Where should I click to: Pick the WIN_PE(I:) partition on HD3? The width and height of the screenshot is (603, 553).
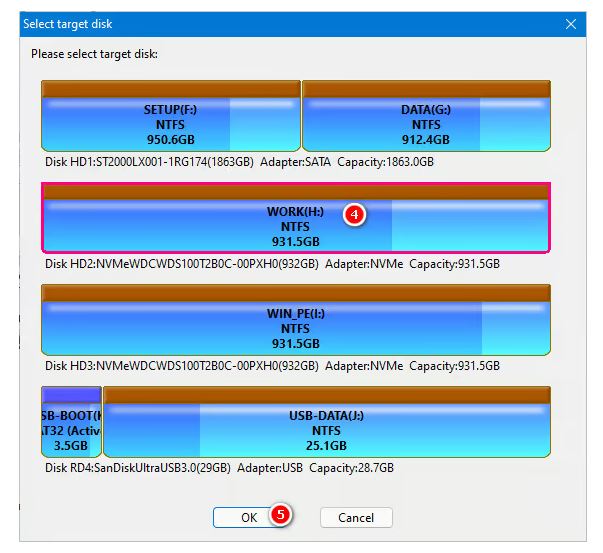coord(295,328)
